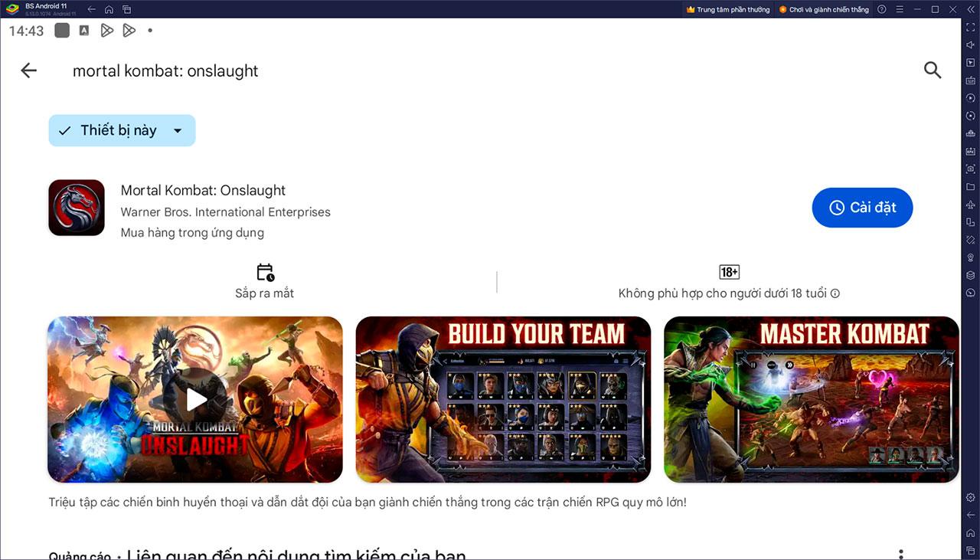Viewport: 980px width, 560px height.
Task: Open the BlueStacks hamburger menu
Action: pos(899,9)
